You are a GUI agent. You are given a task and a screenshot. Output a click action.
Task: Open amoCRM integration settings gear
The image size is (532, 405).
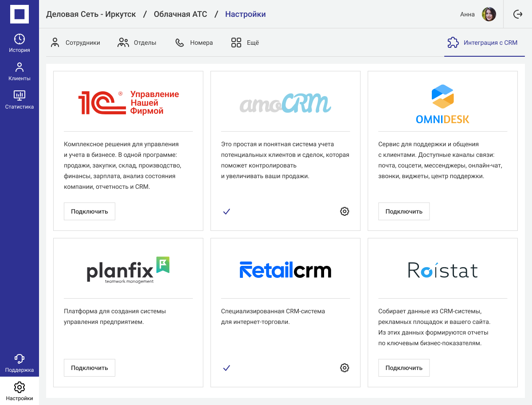[344, 211]
